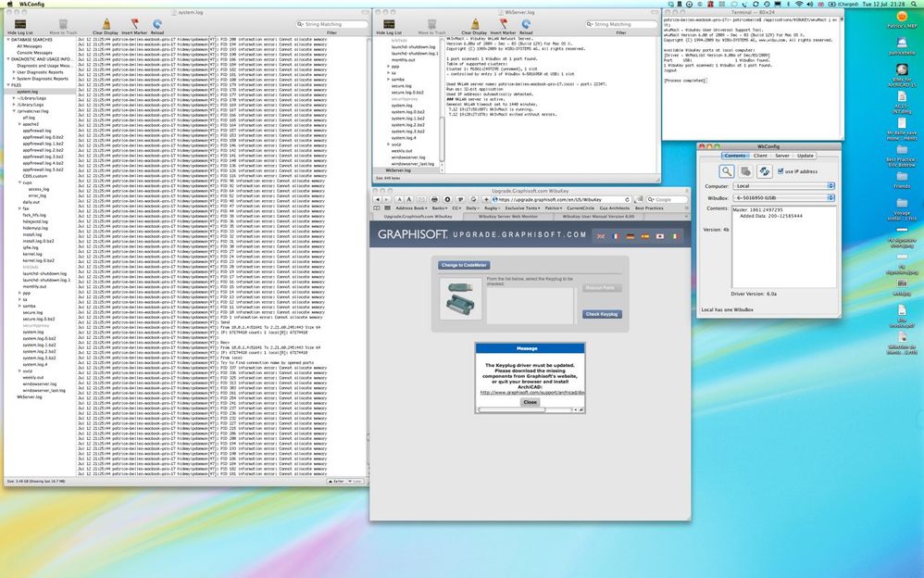Screen dimensions: 924x578
Task: Switch to the Server tab in WkConfig
Action: tap(782, 156)
